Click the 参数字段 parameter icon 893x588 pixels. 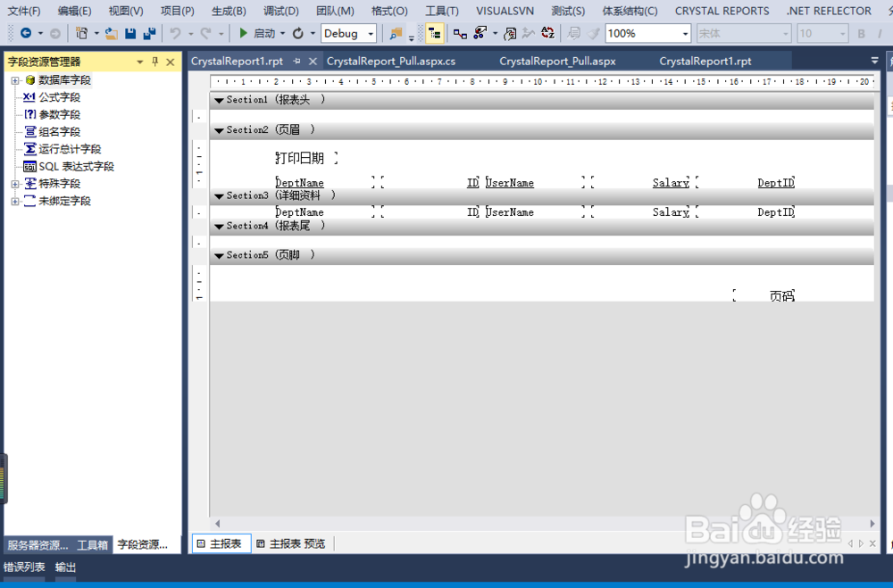[x=30, y=113]
